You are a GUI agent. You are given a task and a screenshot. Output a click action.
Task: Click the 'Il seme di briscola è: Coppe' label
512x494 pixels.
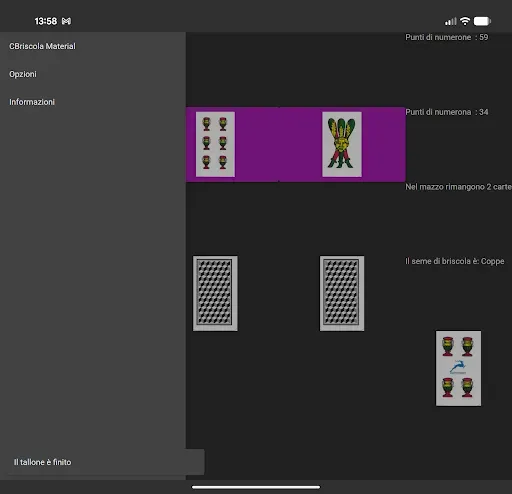pos(455,261)
